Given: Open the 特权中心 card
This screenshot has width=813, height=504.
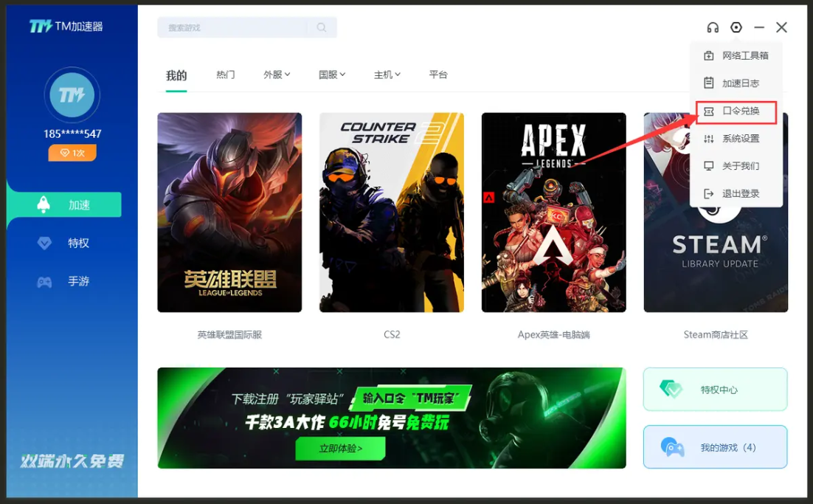Looking at the screenshot, I should [x=716, y=390].
